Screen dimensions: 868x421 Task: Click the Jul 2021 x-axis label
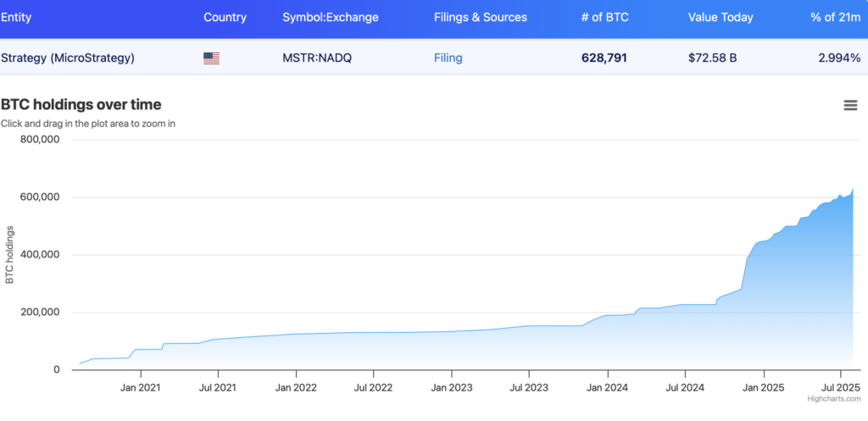pos(218,387)
